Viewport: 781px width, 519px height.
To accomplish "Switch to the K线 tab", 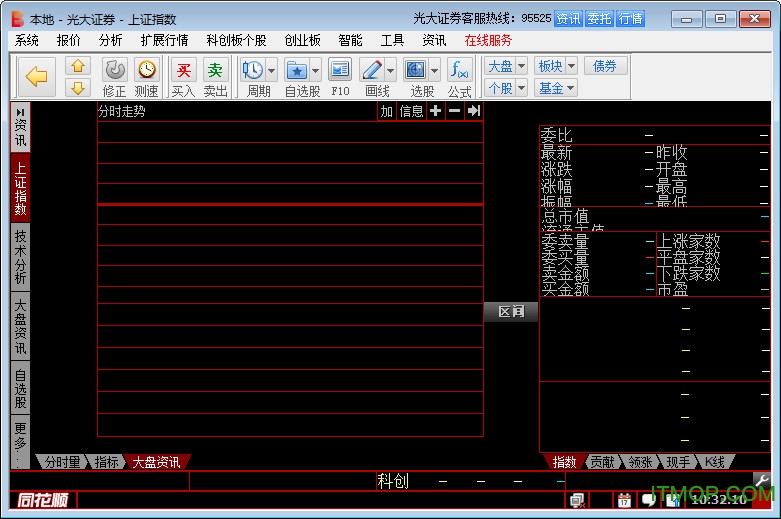I will pos(714,462).
